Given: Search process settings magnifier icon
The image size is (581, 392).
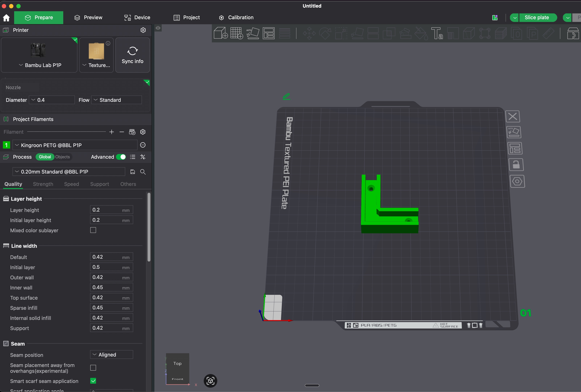Looking at the screenshot, I should [x=143, y=172].
